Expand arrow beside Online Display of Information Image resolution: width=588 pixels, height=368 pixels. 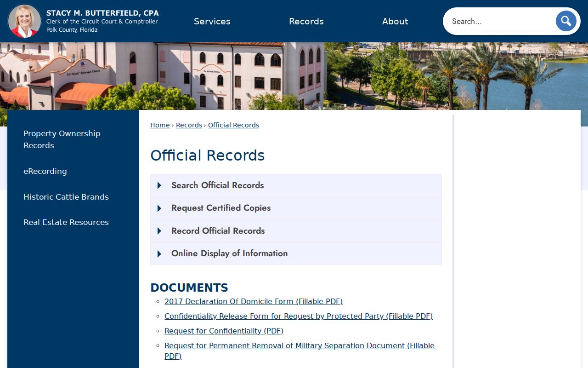pos(159,254)
